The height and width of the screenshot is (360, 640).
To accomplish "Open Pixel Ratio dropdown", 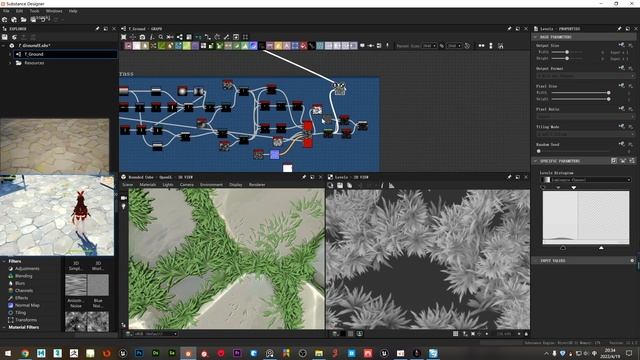I will [x=585, y=116].
